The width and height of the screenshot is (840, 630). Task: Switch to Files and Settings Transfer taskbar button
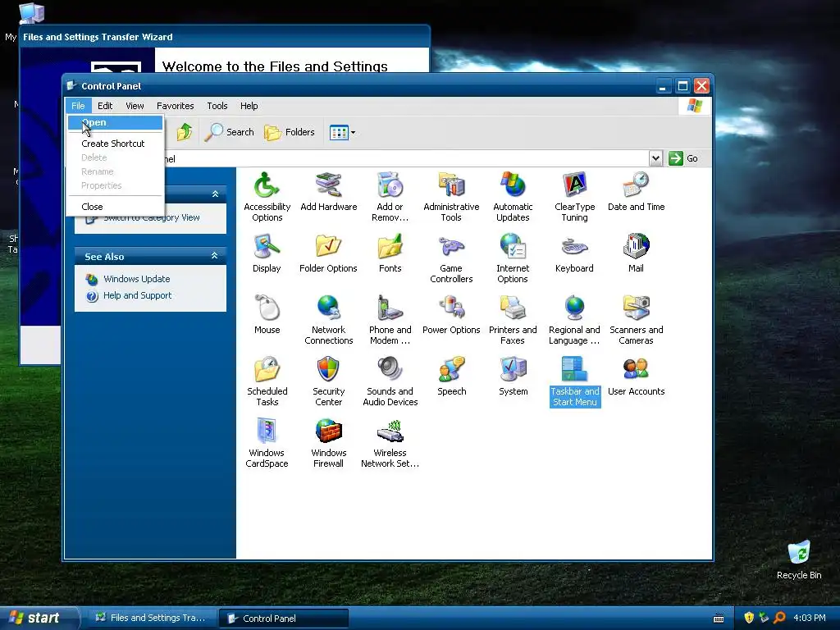coord(152,618)
